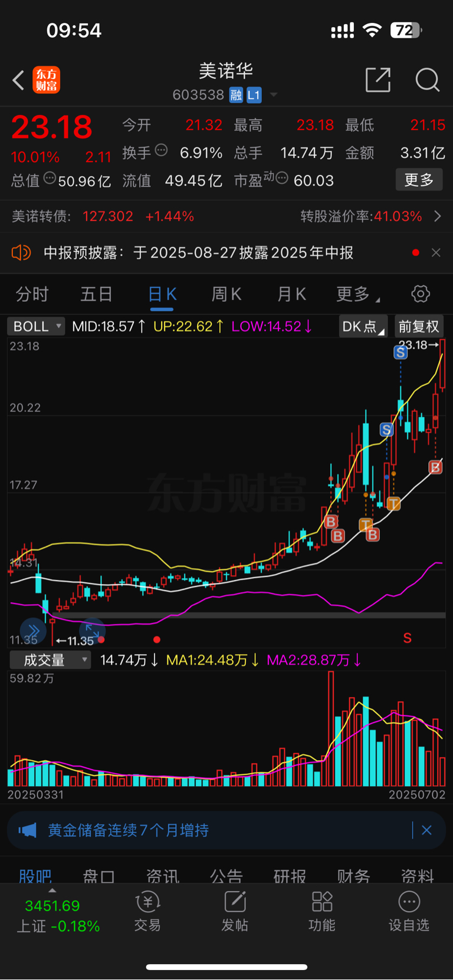
Task: Tap the 设自选 watchlist icon
Action: (x=409, y=912)
